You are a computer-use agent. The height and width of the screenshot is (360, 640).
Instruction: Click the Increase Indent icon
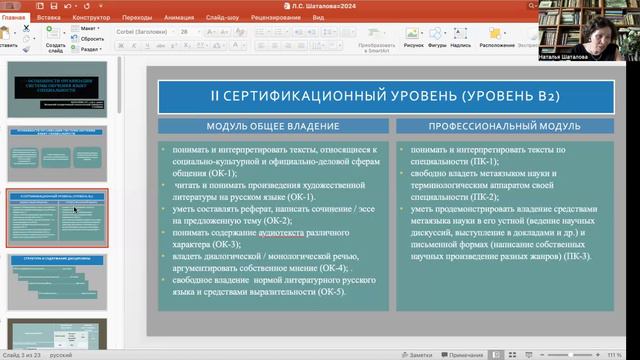[x=312, y=32]
